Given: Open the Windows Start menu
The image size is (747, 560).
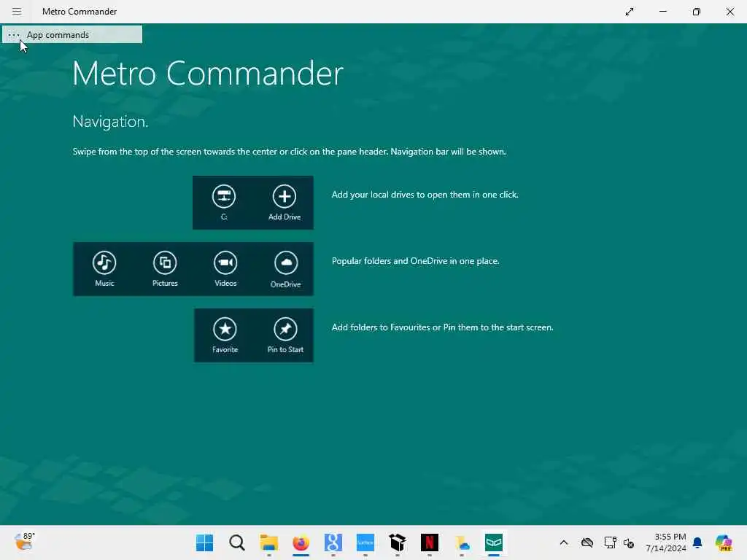Looking at the screenshot, I should tap(205, 542).
